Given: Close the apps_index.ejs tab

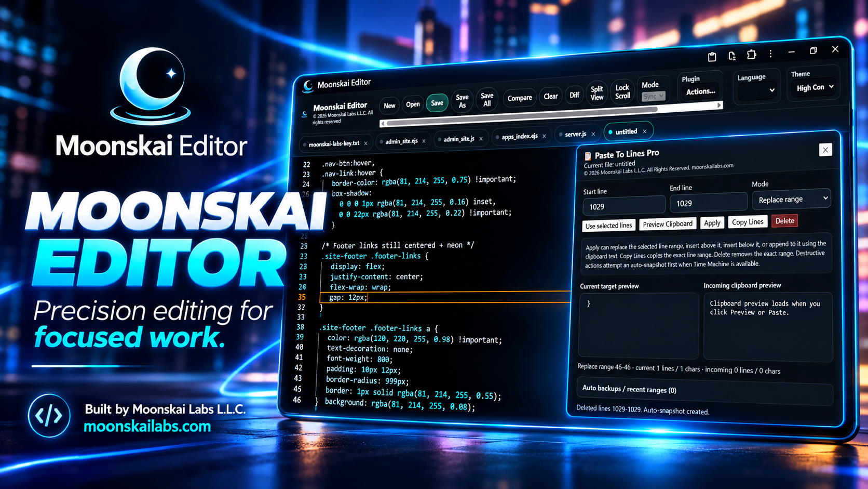Looking at the screenshot, I should (x=544, y=136).
